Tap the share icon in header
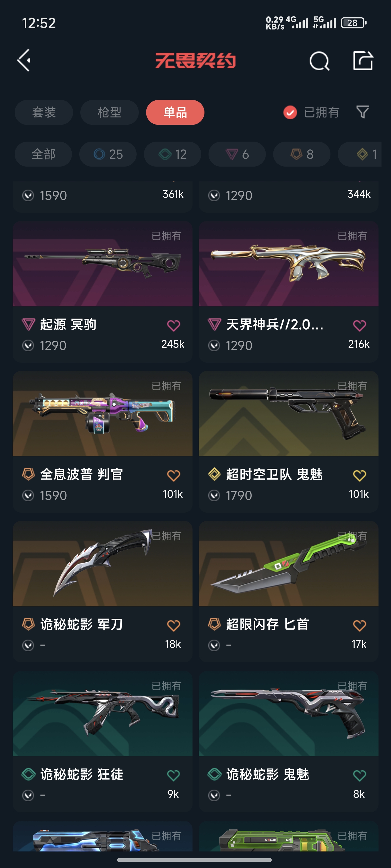This screenshot has width=391, height=868. tap(363, 61)
